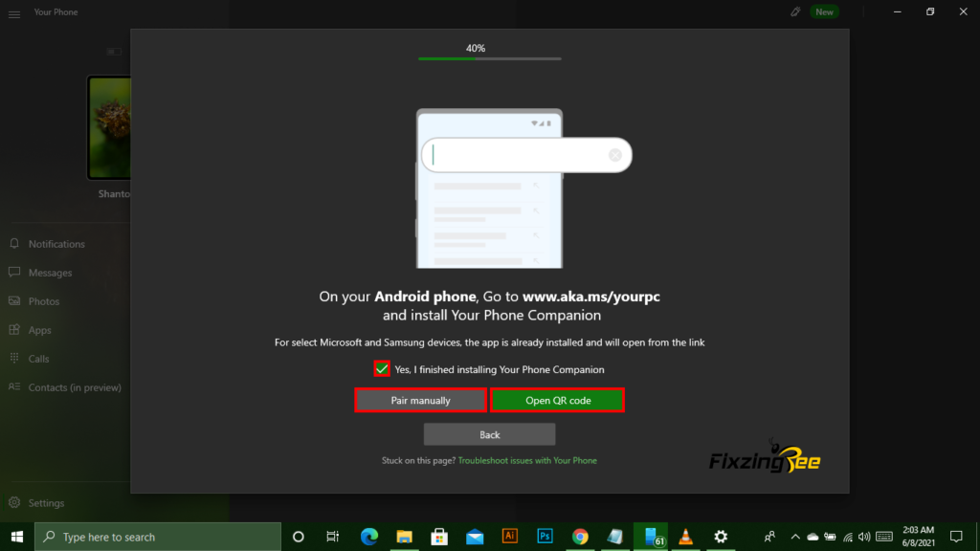Open Adobe Photoshop from taskbar
Screen dimensions: 980x551
pos(545,537)
